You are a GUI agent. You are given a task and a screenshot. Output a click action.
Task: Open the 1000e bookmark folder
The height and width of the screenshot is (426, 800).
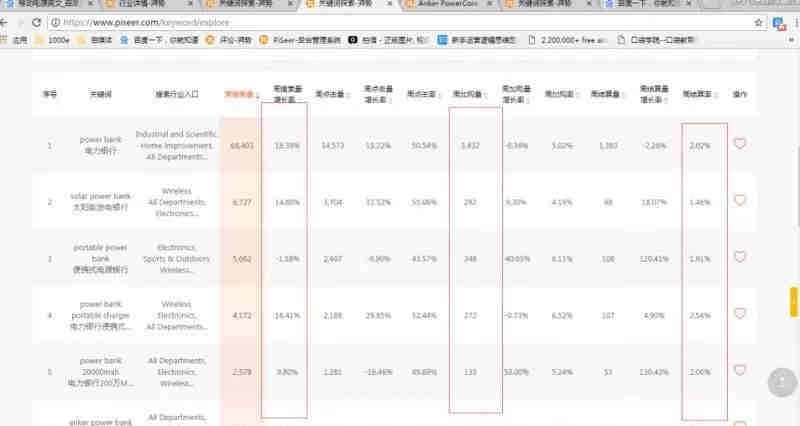(53, 40)
